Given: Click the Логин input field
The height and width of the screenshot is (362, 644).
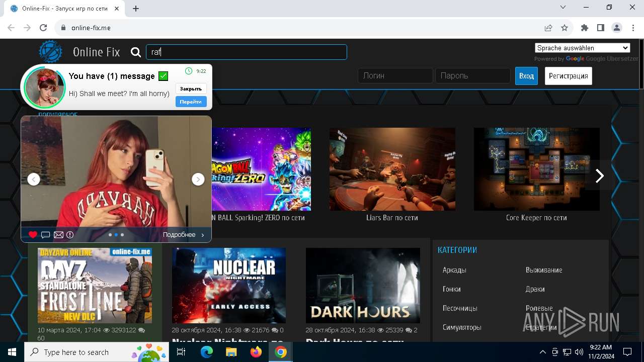Looking at the screenshot, I should 395,76.
